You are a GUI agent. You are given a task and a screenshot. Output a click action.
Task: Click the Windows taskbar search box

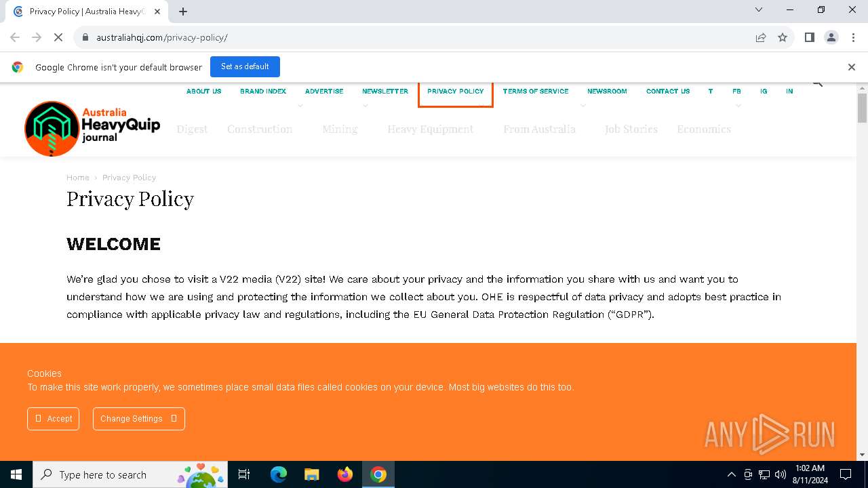pos(130,474)
